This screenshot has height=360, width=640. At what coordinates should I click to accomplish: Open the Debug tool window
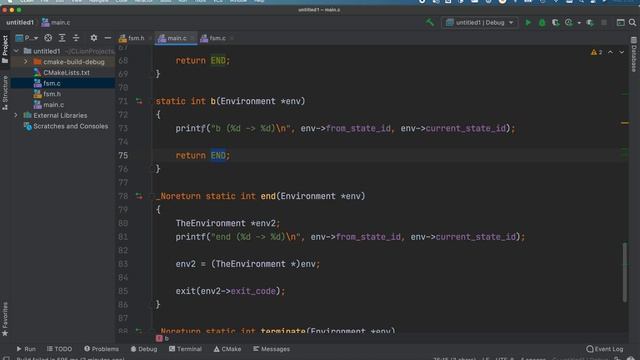click(144, 349)
